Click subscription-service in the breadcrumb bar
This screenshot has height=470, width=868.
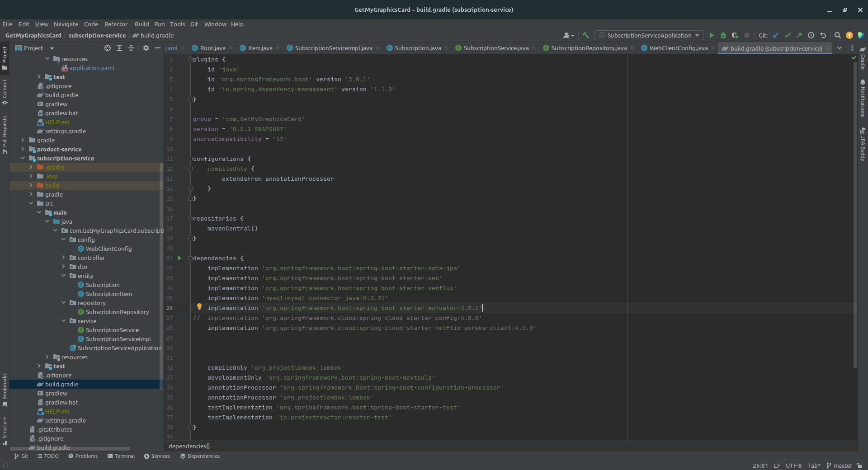click(x=97, y=35)
